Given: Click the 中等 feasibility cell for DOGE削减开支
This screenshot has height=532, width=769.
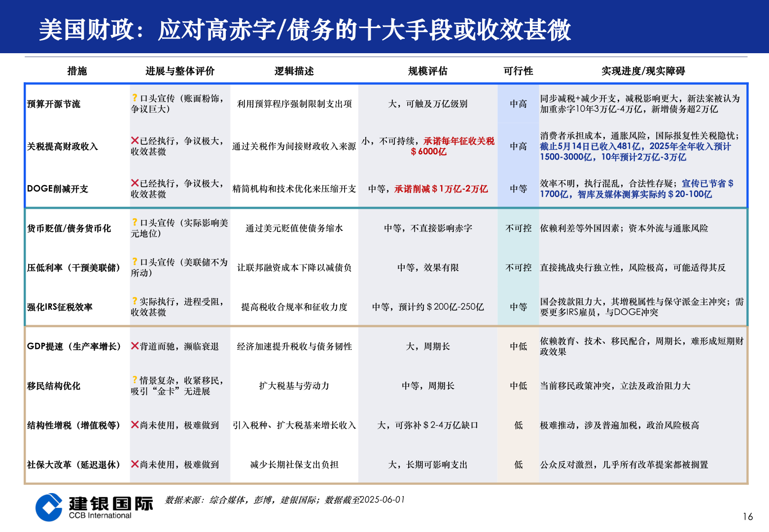Looking at the screenshot, I should [518, 188].
